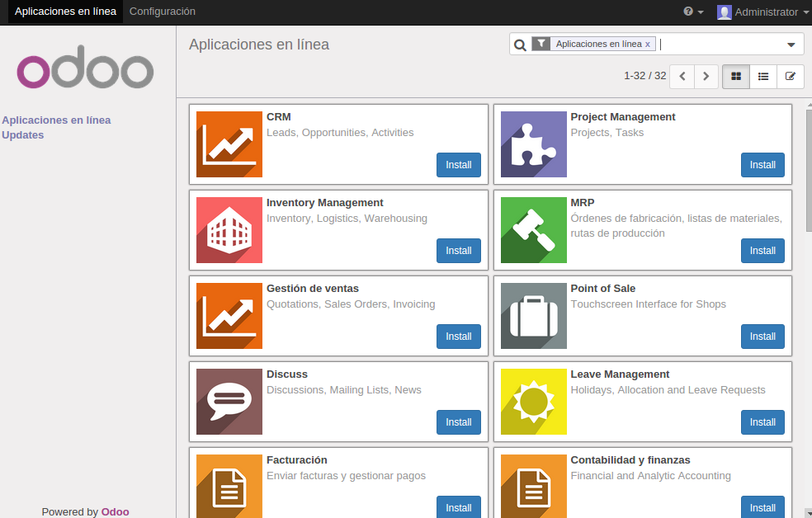
Task: Select the Aplicaciones en línea menu
Action: [x=65, y=12]
